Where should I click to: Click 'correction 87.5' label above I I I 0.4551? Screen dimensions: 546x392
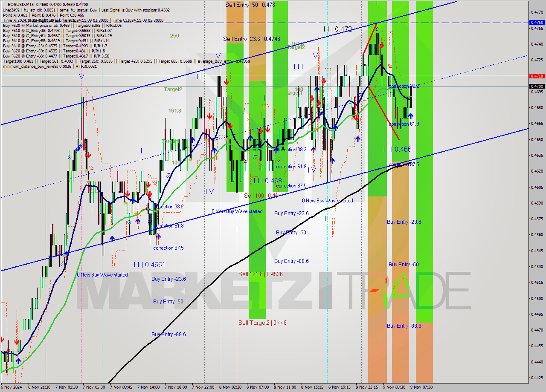pyautogui.click(x=168, y=248)
